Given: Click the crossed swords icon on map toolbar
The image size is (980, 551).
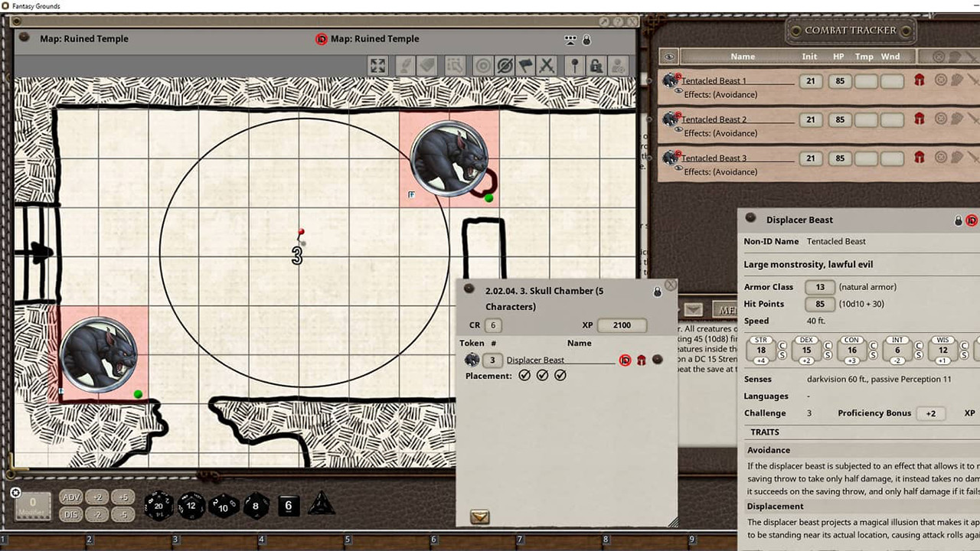Looking at the screenshot, I should tap(547, 66).
